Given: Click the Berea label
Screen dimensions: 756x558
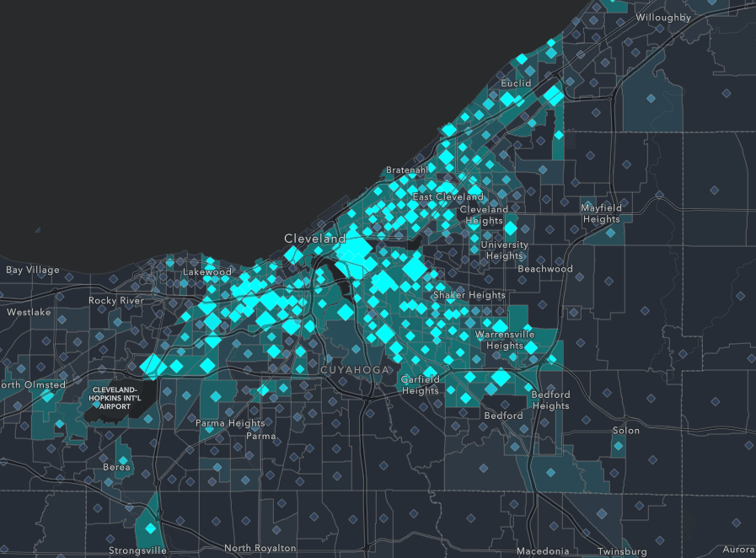Looking at the screenshot, I should 116,467.
